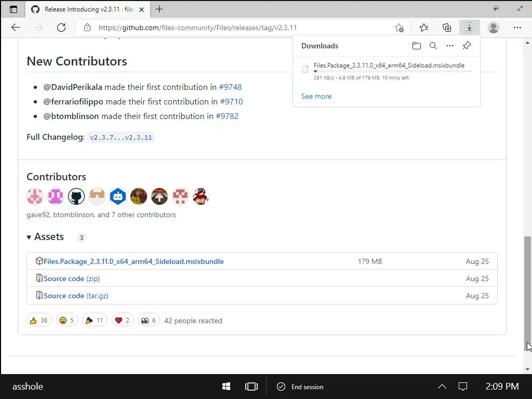Viewport: 532px width, 399px height.
Task: Pin the Downloads panel
Action: (467, 46)
